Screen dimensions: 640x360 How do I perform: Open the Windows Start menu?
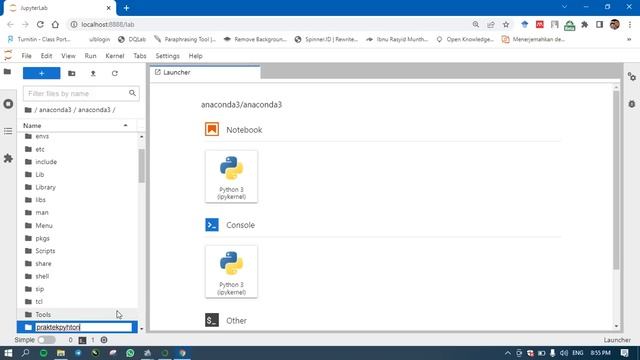[8, 353]
